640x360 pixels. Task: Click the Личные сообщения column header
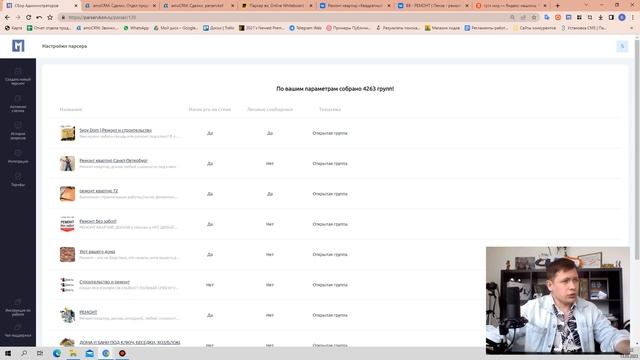point(270,109)
